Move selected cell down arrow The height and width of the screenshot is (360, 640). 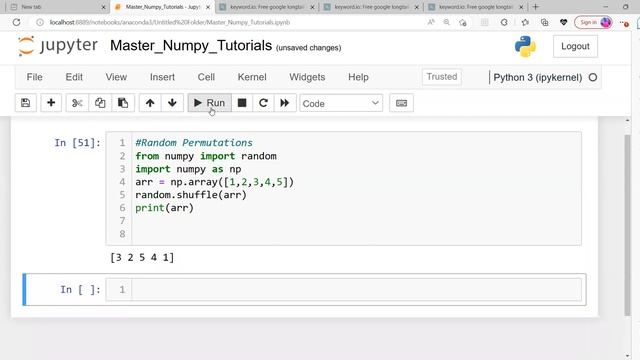click(172, 103)
